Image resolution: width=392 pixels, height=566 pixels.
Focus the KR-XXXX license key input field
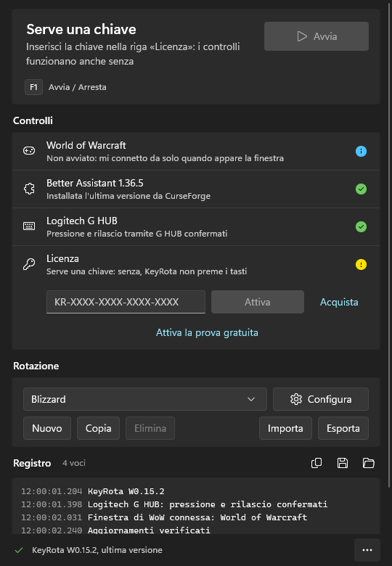126,302
